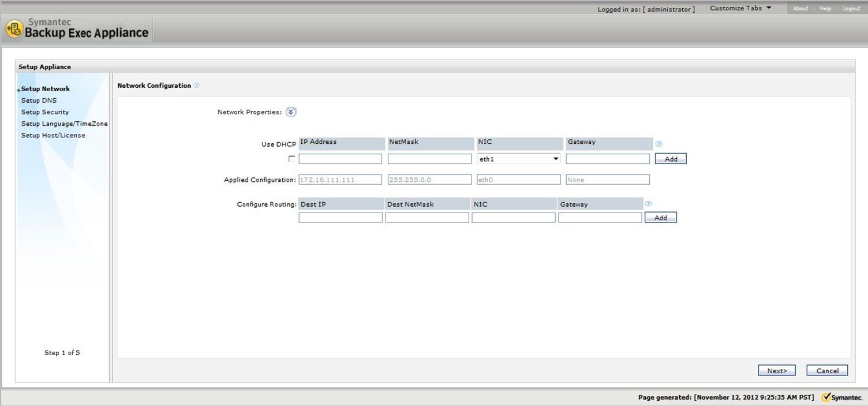The image size is (868, 406).
Task: Open Setup Security step
Action: pos(45,112)
